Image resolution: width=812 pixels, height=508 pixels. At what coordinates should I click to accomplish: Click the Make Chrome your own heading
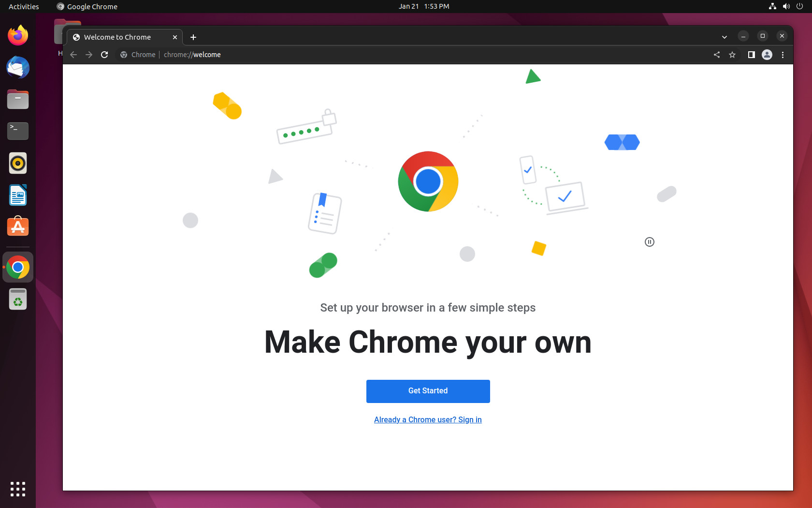tap(428, 343)
